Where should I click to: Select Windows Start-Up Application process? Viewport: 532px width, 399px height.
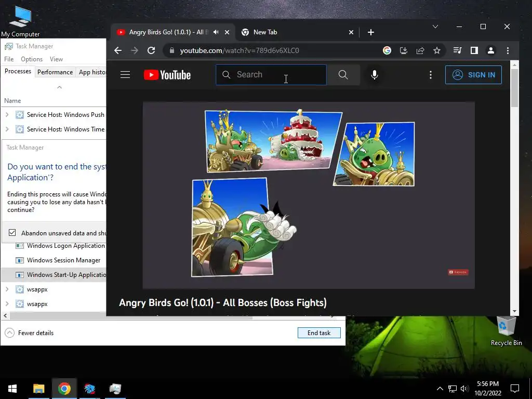54,275
